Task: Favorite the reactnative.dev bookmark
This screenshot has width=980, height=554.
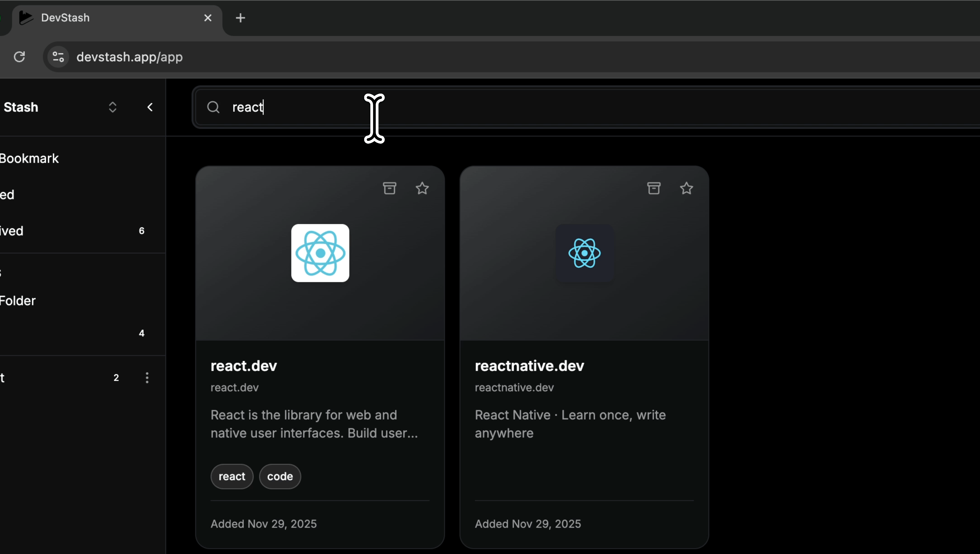Action: [x=686, y=188]
